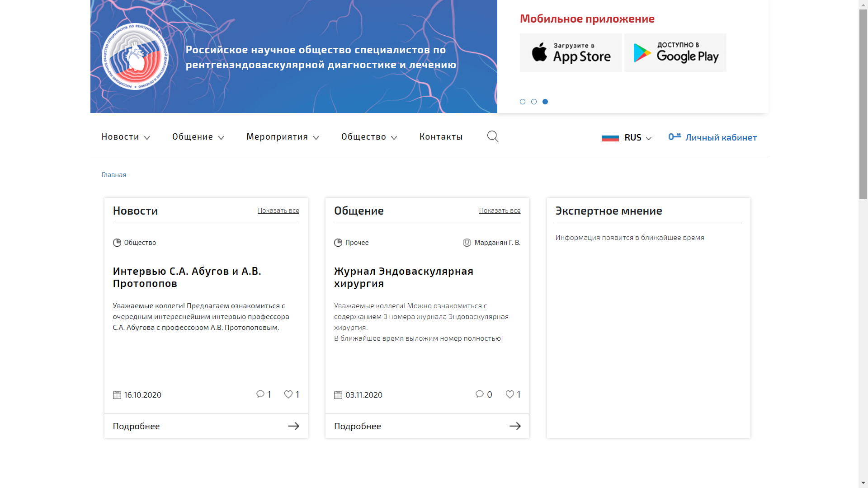The image size is (868, 488).
Task: Click Показать все link in Общение card
Action: (x=500, y=211)
